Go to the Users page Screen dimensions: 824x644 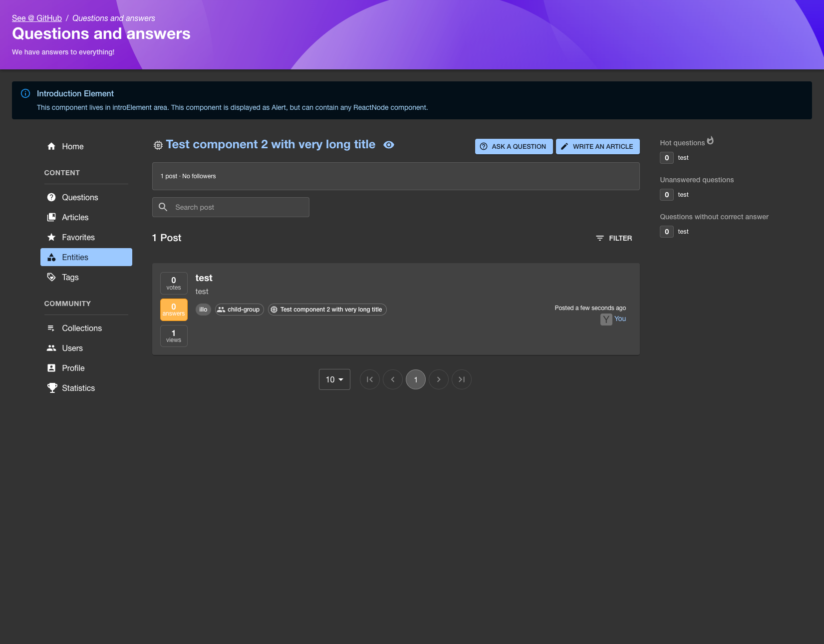coord(86,348)
